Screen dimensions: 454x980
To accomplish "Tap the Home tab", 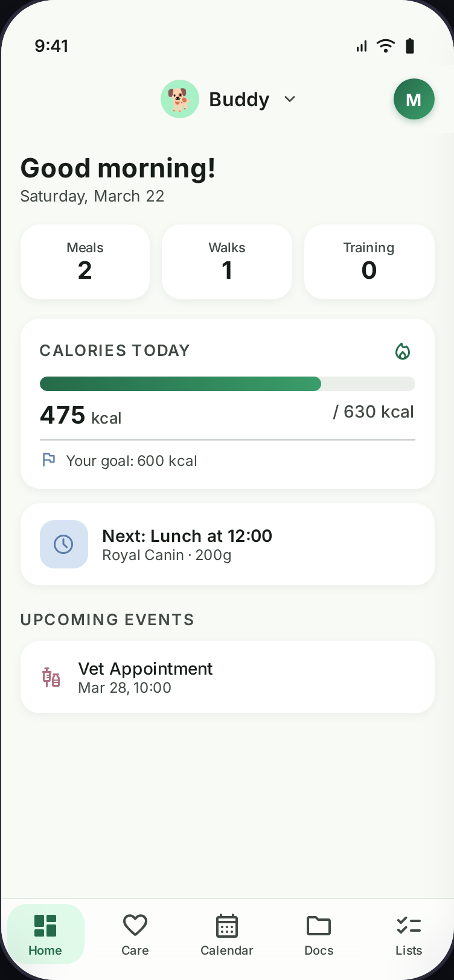I will pyautogui.click(x=45, y=934).
